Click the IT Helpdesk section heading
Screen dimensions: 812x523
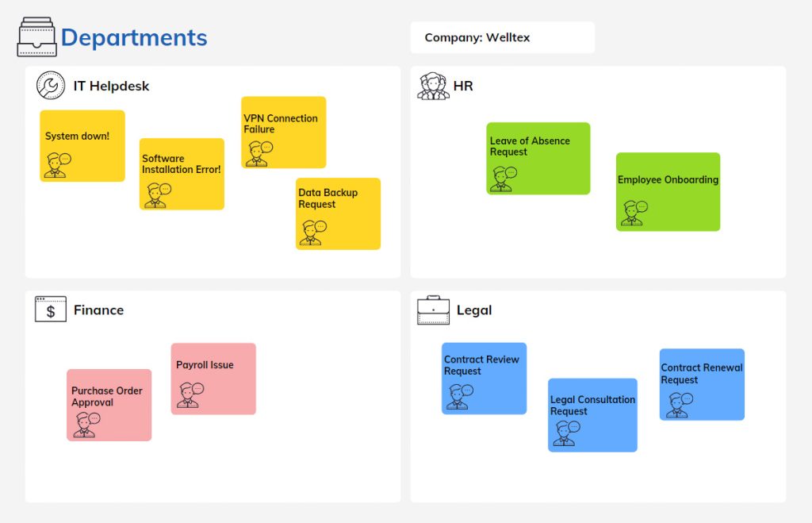pos(111,86)
